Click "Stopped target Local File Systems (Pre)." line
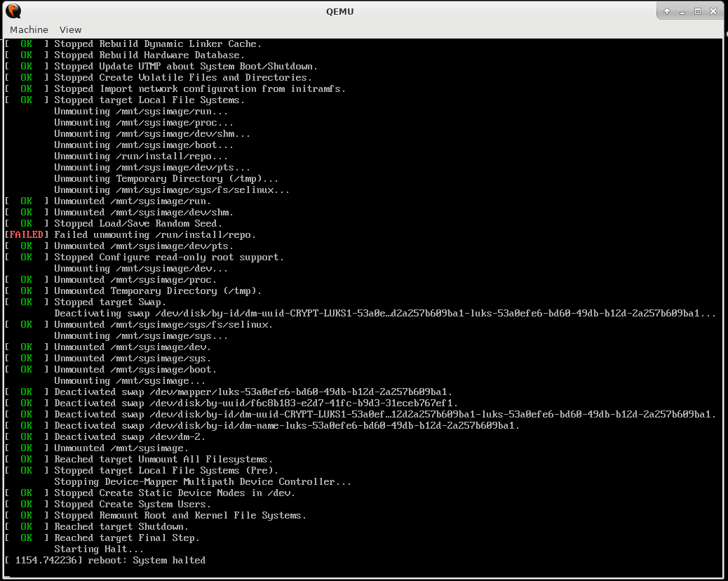Screen dimensions: 728x581 tap(166, 470)
